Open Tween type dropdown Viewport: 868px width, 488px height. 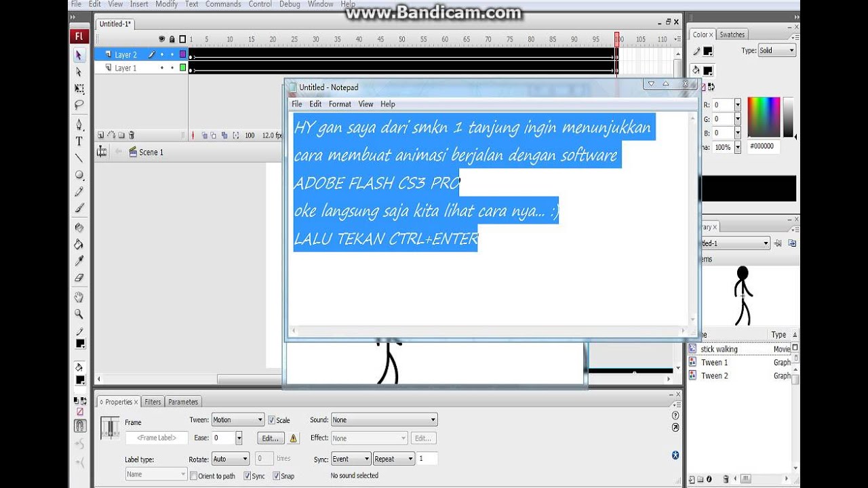pyautogui.click(x=237, y=420)
